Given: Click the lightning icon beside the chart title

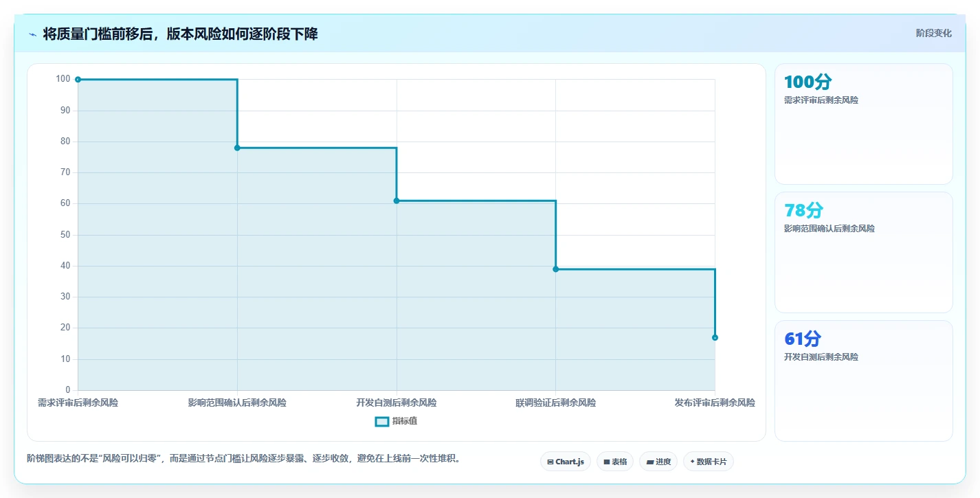Looking at the screenshot, I should (32, 34).
